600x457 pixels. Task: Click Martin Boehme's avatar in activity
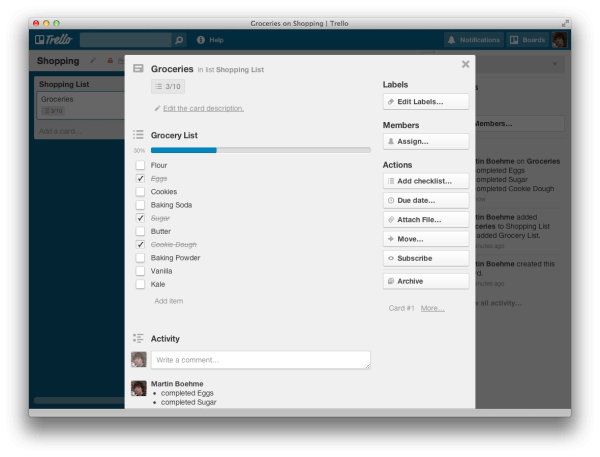pos(139,388)
